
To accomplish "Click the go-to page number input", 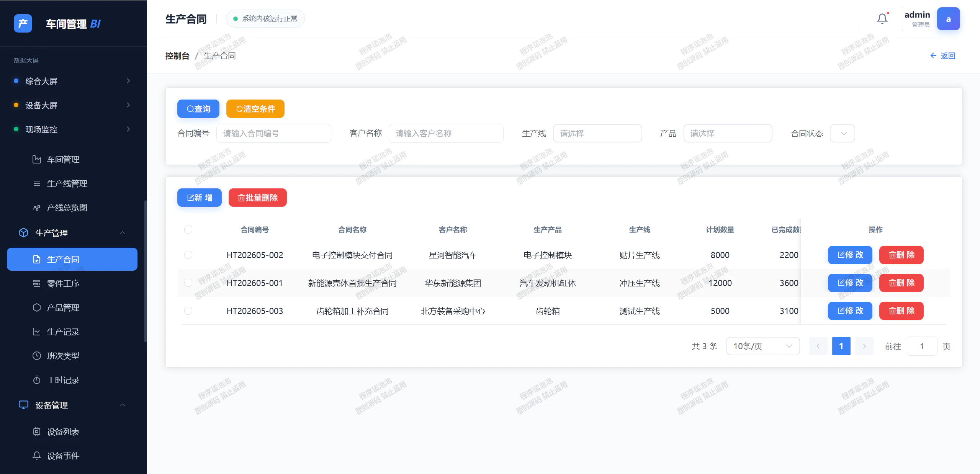I will tap(922, 346).
